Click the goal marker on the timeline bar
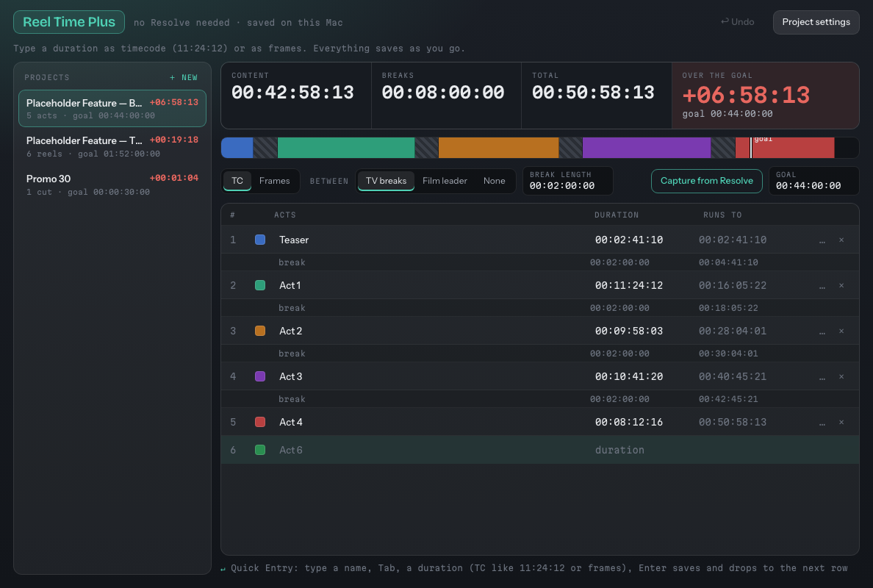Viewport: 873px width, 588px height. tap(751, 148)
